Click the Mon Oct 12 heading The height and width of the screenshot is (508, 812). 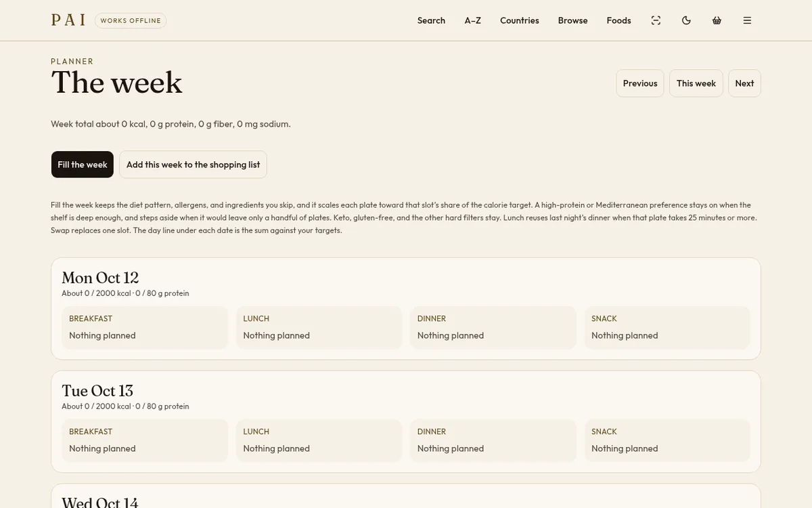[x=100, y=278]
